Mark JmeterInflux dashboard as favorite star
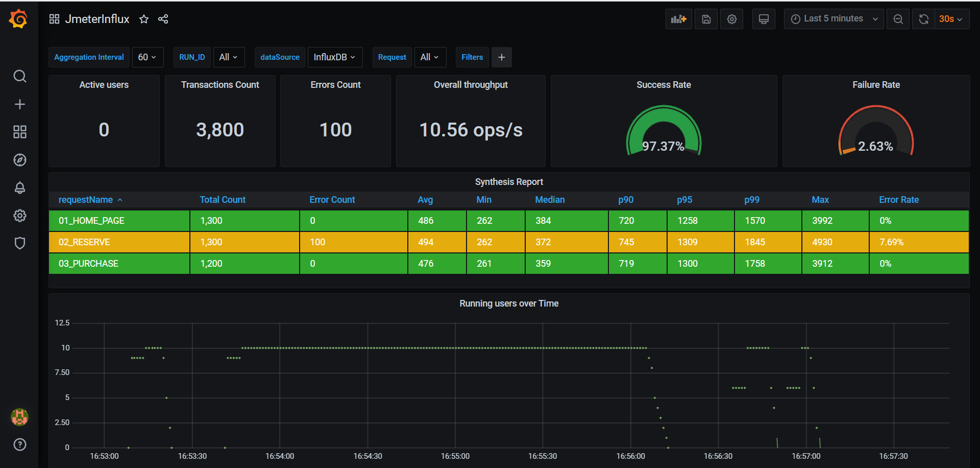 (x=144, y=19)
